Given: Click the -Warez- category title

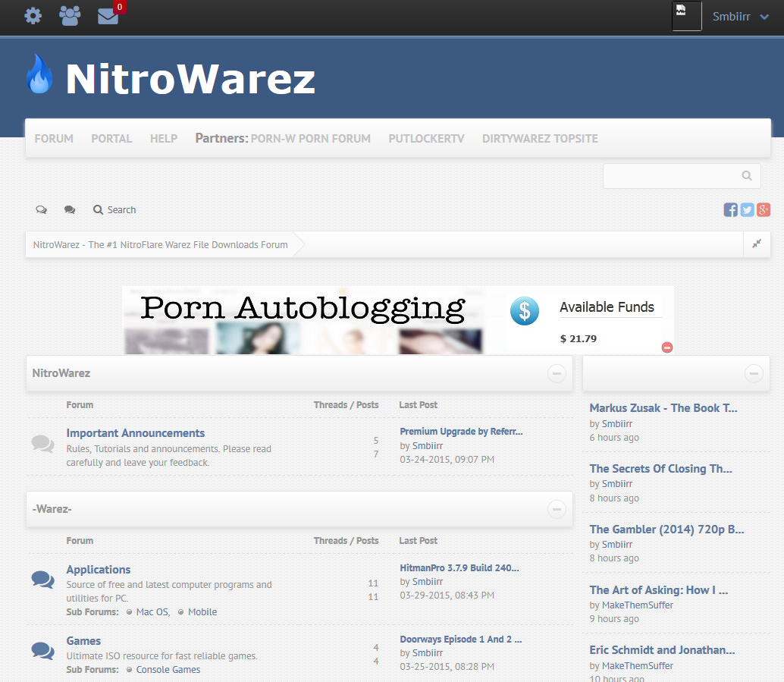Looking at the screenshot, I should (52, 509).
